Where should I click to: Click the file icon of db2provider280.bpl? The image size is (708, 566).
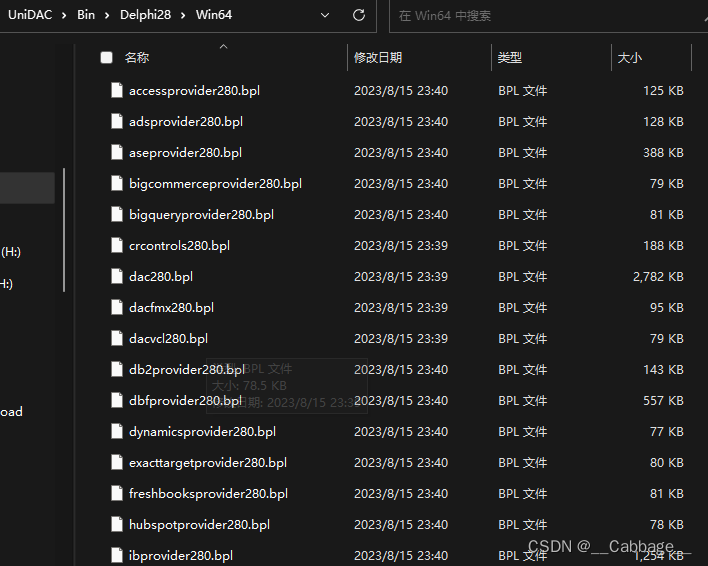117,369
